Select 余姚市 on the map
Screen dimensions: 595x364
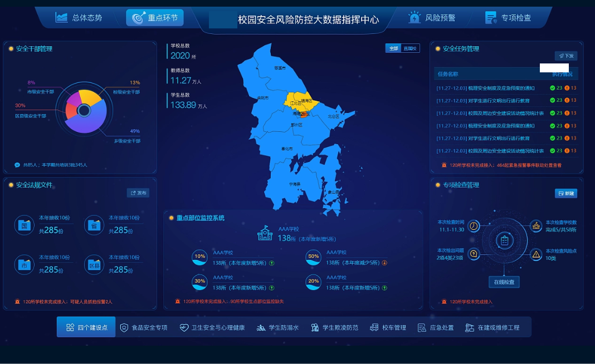pos(262,98)
